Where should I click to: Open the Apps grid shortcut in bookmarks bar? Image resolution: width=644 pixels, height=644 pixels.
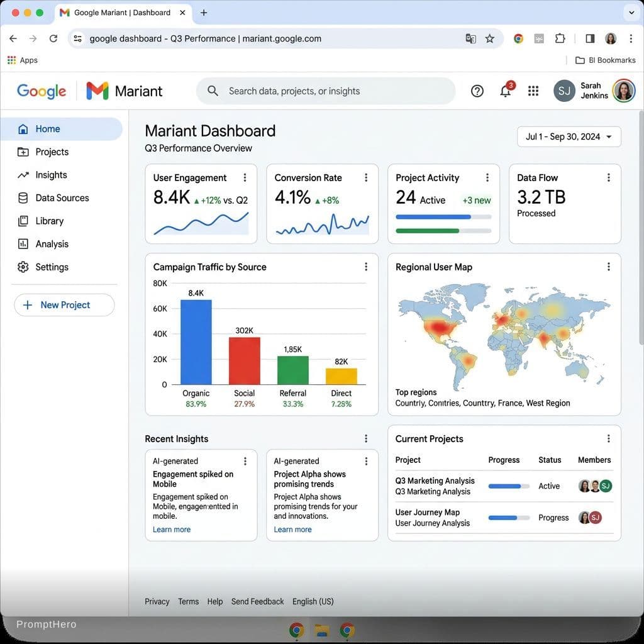tap(22, 60)
